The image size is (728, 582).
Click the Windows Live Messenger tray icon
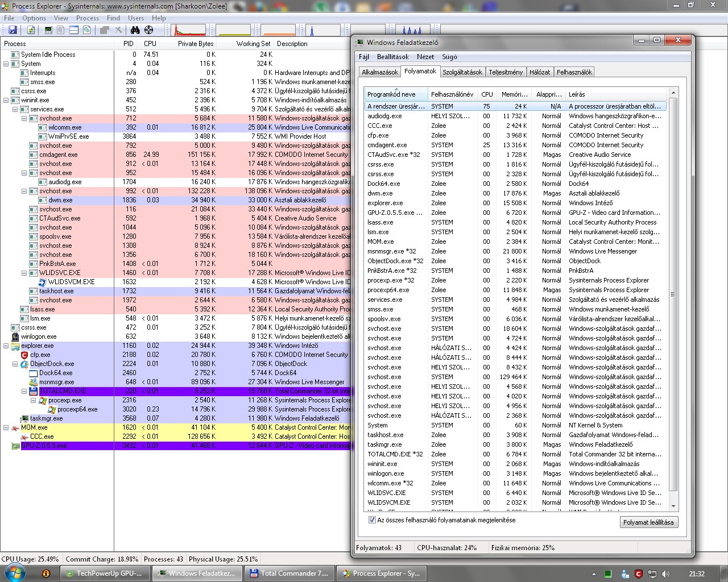coord(625,574)
